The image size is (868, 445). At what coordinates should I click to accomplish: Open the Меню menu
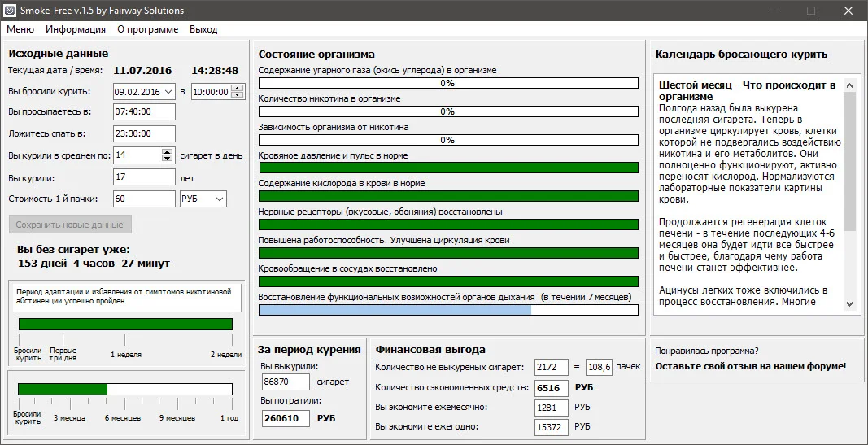[x=20, y=29]
